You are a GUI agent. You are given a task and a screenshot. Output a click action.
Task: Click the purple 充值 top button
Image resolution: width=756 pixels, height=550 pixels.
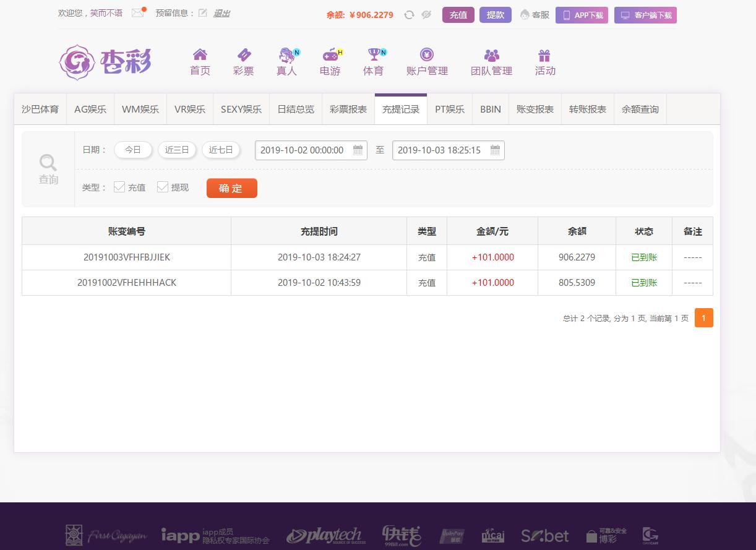458,15
